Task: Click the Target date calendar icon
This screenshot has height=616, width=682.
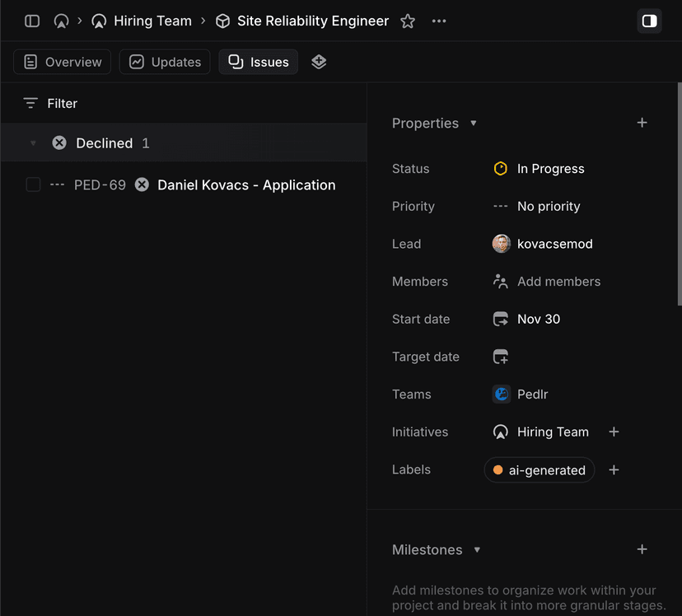Action: click(x=500, y=357)
